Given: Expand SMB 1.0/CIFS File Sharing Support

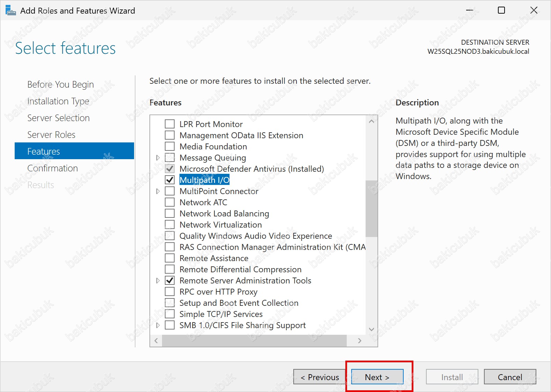Looking at the screenshot, I should pyautogui.click(x=158, y=325).
